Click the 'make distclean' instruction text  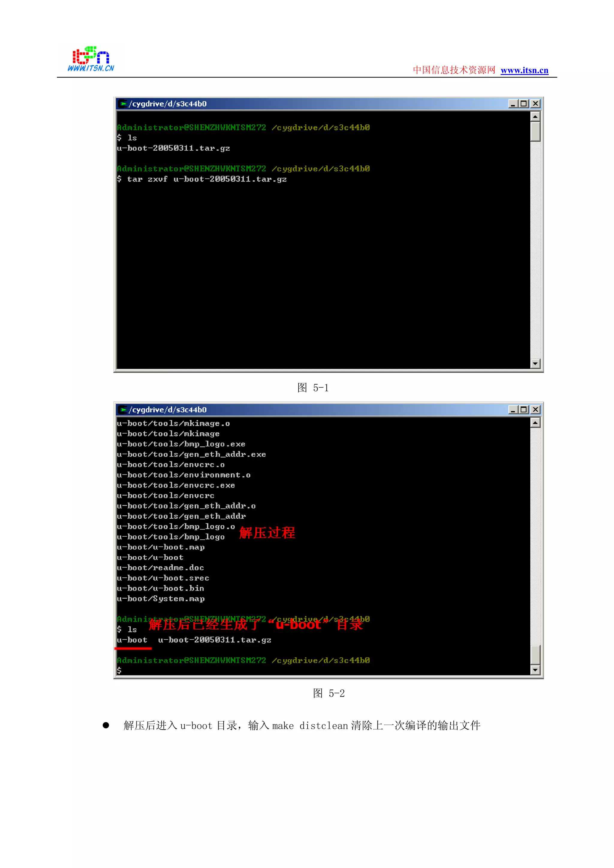[x=310, y=726]
